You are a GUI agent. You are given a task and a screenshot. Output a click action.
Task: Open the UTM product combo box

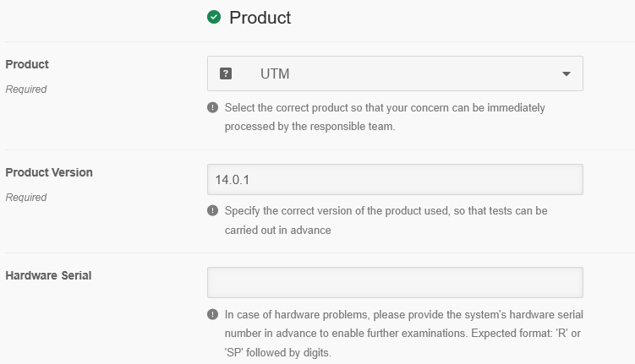click(395, 73)
